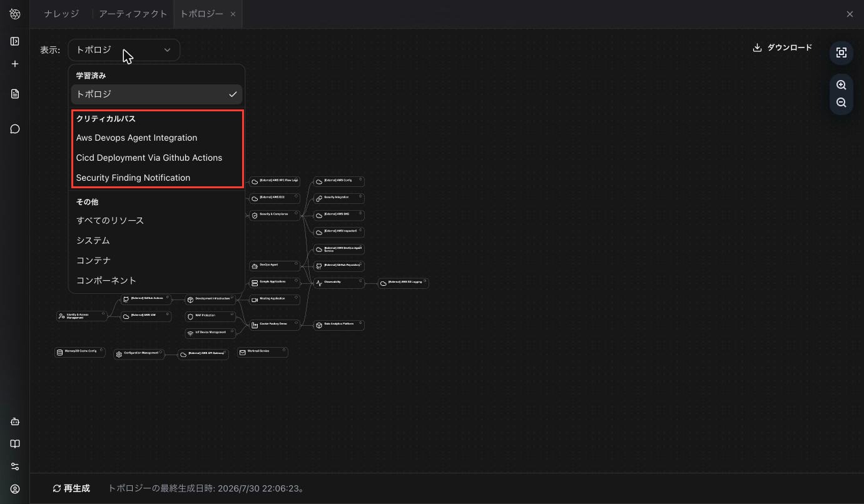This screenshot has height=504, width=864.
Task: Select the [External] AWS S3 Logging node
Action: 403,283
